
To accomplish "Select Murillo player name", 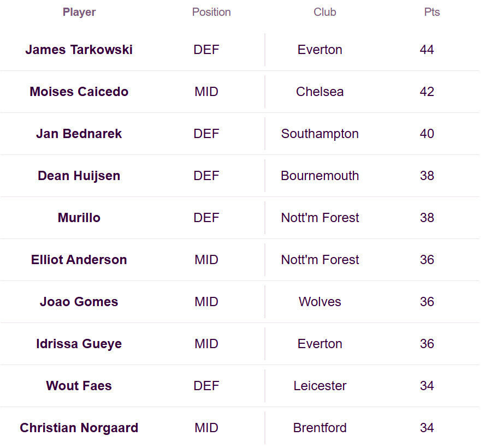I will coord(79,218).
